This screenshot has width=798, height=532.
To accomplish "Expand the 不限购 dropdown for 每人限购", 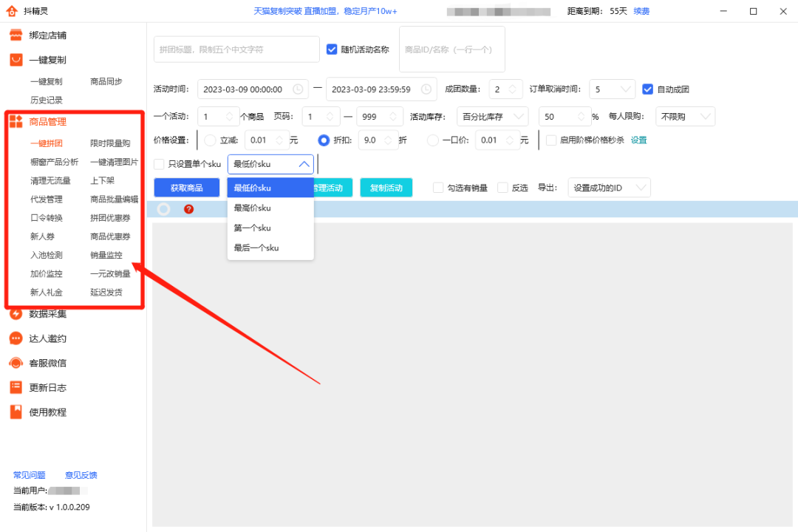I will [685, 116].
